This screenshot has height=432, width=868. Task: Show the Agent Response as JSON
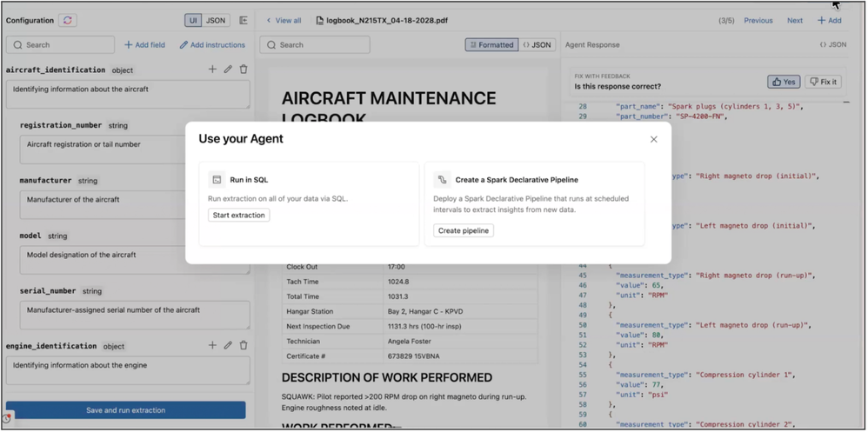click(832, 44)
